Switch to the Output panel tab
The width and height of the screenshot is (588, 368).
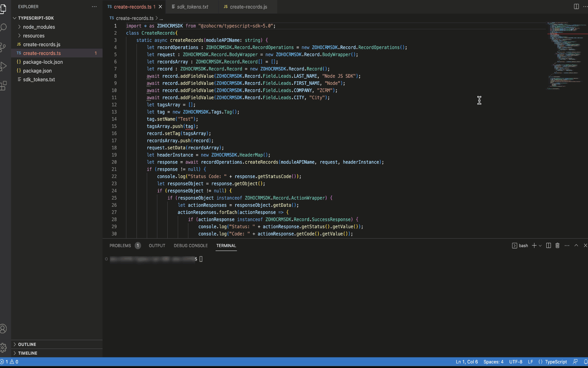(x=157, y=246)
